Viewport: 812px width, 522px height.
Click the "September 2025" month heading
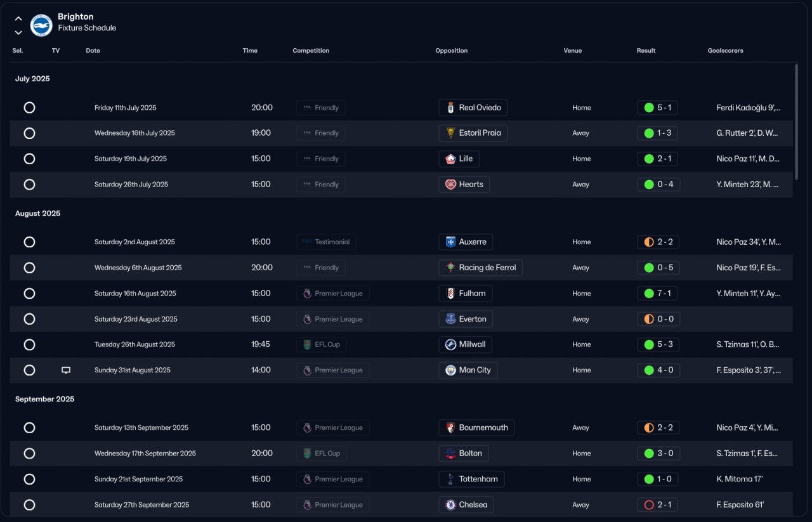click(45, 399)
